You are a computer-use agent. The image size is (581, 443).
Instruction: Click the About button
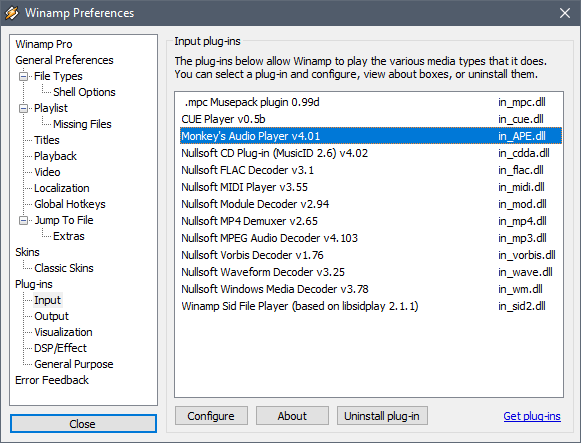292,416
